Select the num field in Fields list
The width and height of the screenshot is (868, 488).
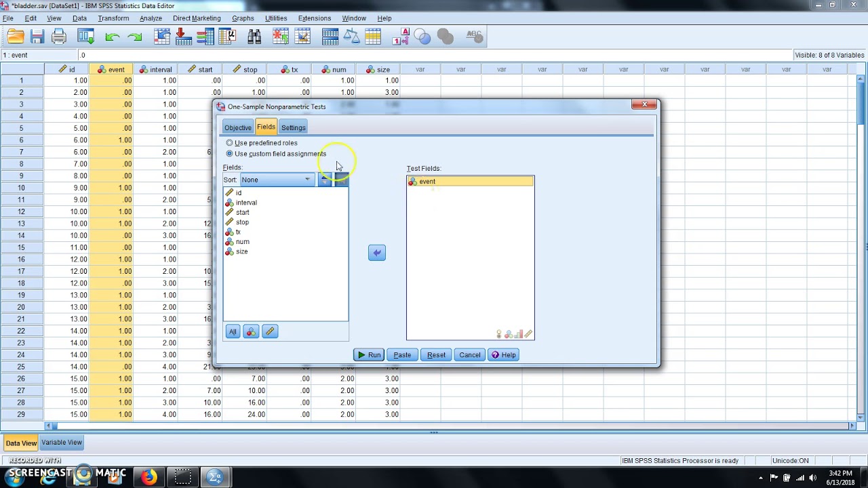[285, 242]
